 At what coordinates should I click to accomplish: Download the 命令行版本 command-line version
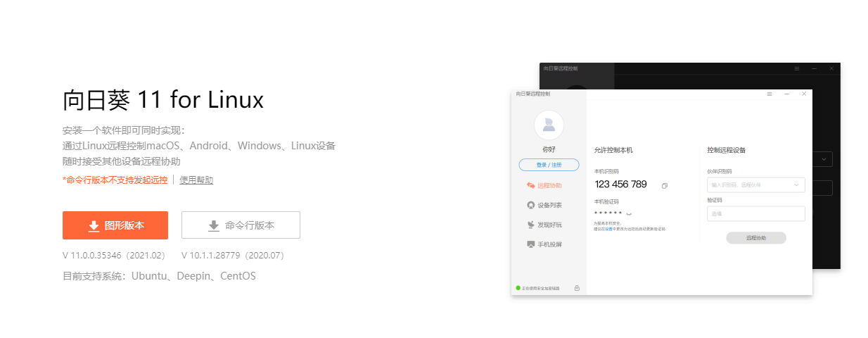click(241, 225)
